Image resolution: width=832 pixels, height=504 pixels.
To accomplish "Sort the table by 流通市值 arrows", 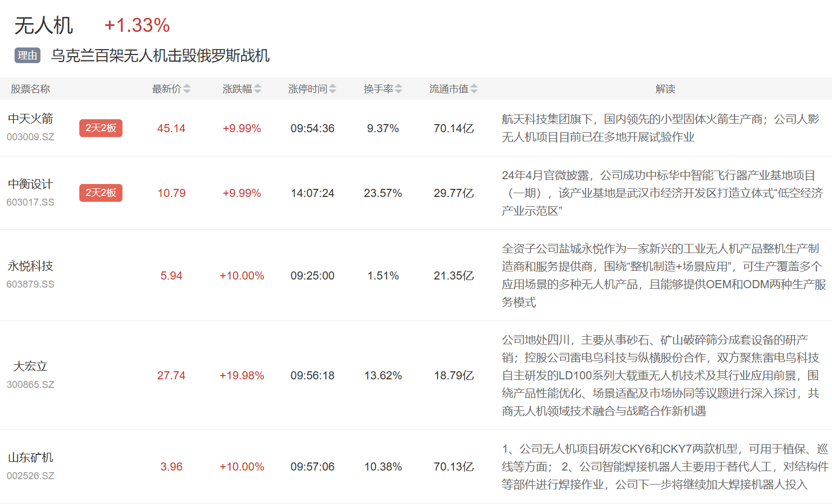I will [x=474, y=89].
